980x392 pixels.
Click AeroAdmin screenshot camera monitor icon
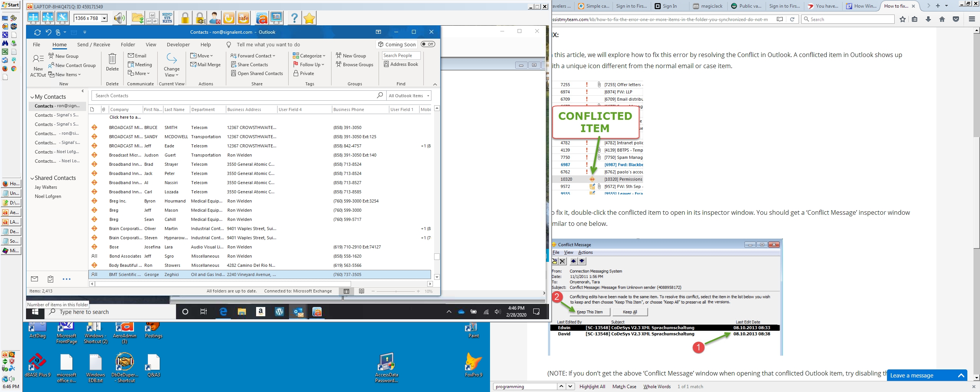pos(276,18)
